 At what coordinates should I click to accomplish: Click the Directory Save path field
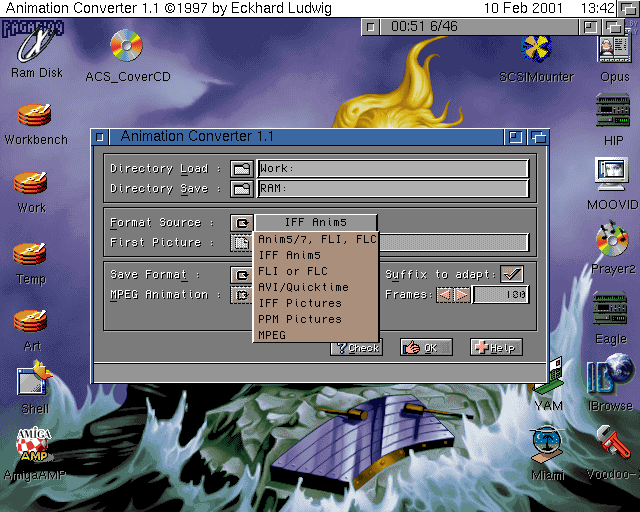pos(393,189)
